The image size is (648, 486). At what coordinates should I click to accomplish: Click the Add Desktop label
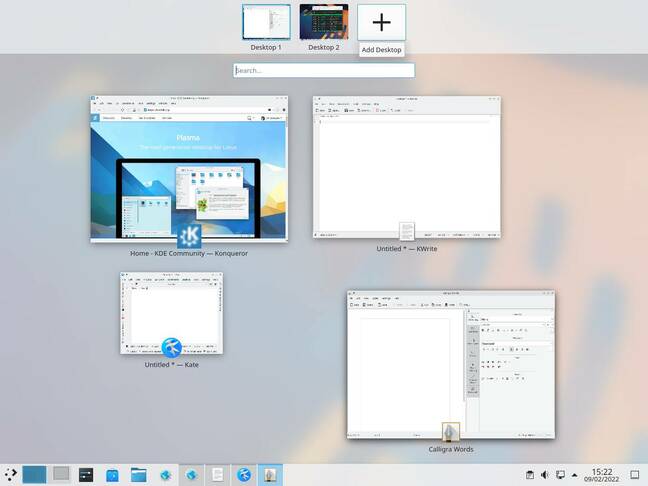(x=381, y=50)
